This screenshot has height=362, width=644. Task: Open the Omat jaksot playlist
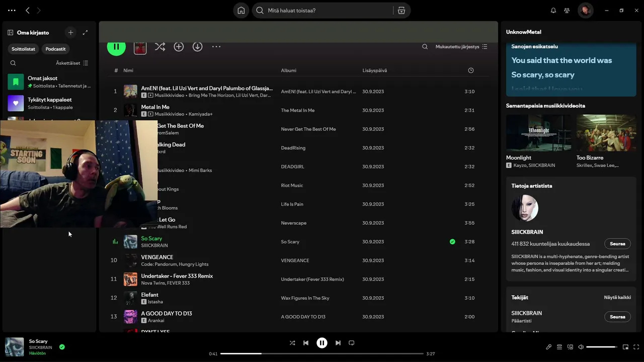click(x=49, y=81)
